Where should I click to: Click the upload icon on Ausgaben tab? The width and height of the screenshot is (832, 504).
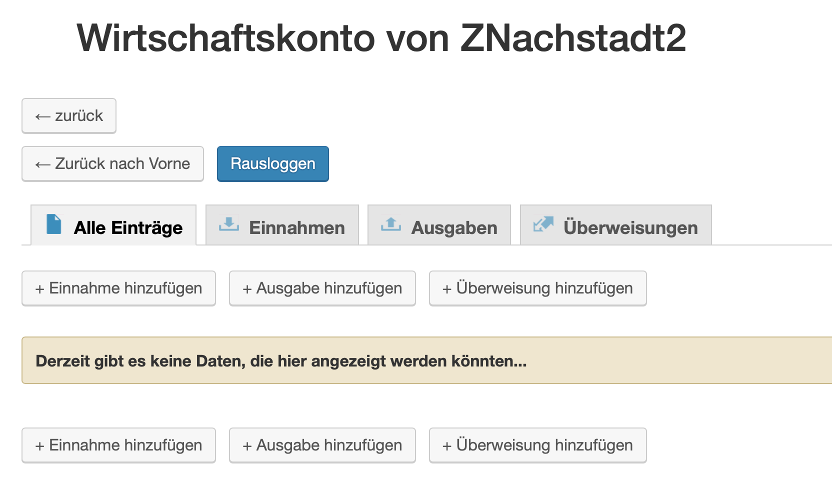tap(391, 224)
